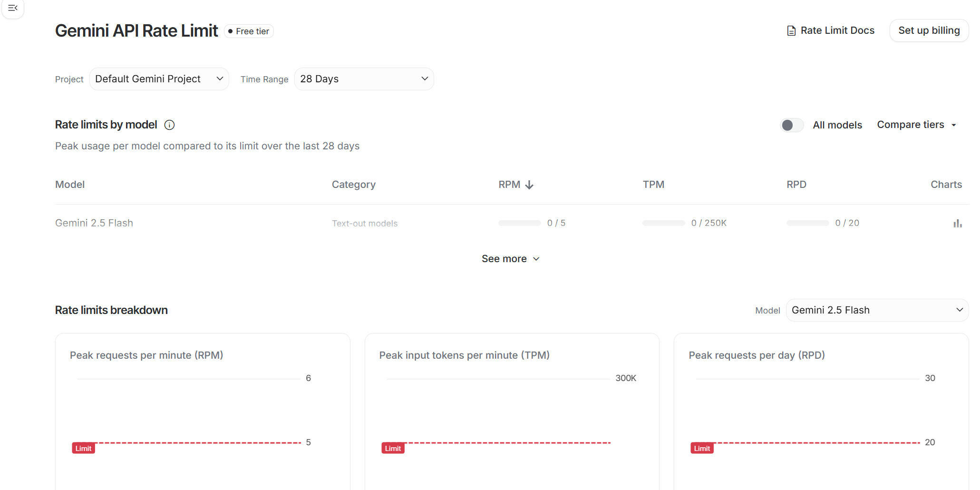The width and height of the screenshot is (980, 490).
Task: Click the RPD column header
Action: (x=796, y=185)
